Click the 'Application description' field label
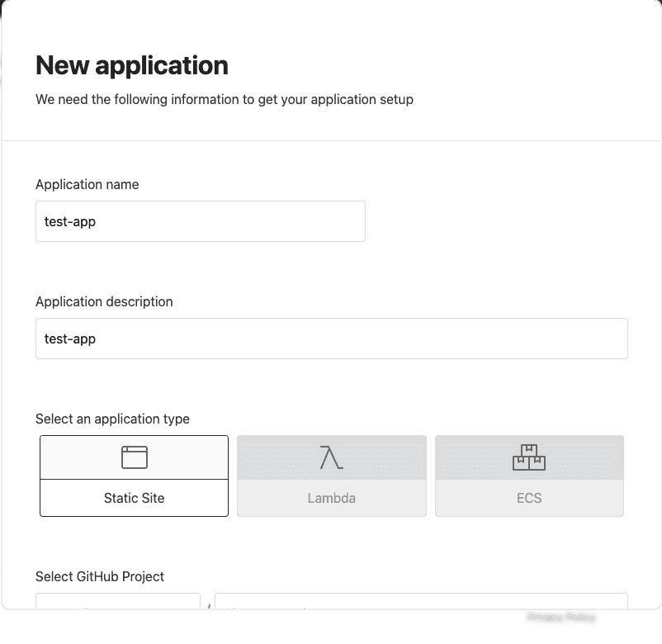 point(104,301)
